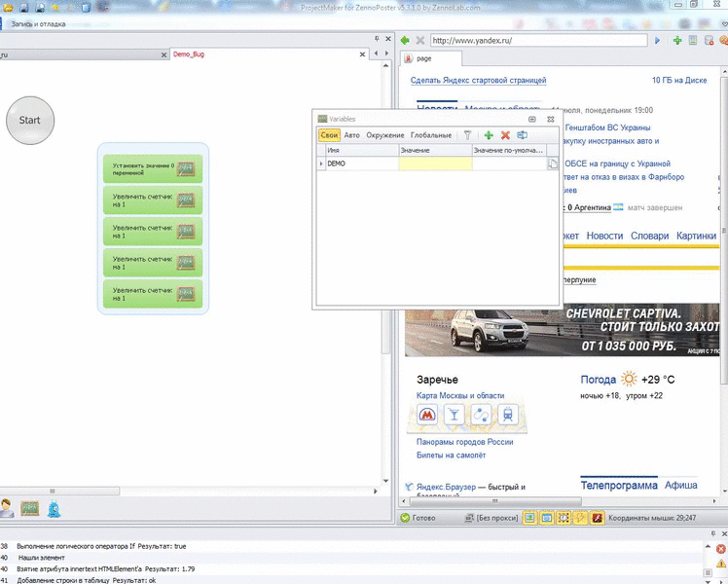
Task: Click 'Значение по-умолча...' column header
Action: 509,150
